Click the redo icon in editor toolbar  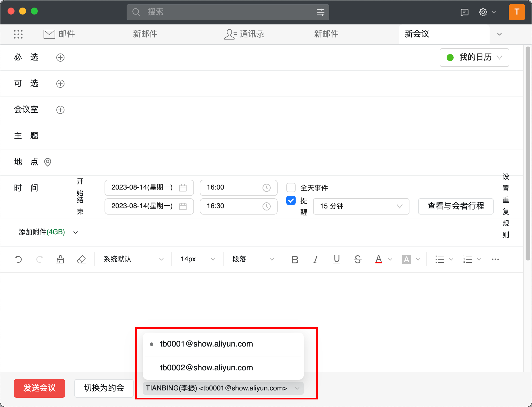(x=39, y=259)
